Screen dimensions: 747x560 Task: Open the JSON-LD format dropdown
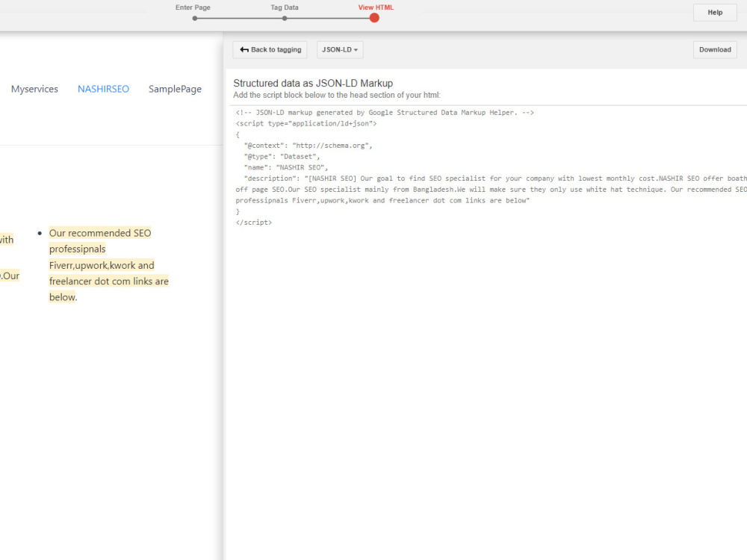click(x=340, y=49)
